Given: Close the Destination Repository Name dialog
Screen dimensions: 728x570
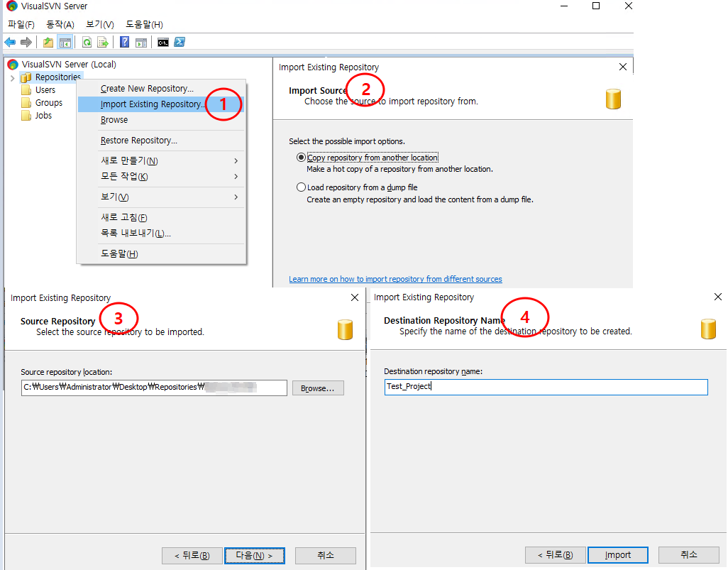Looking at the screenshot, I should (x=718, y=297).
